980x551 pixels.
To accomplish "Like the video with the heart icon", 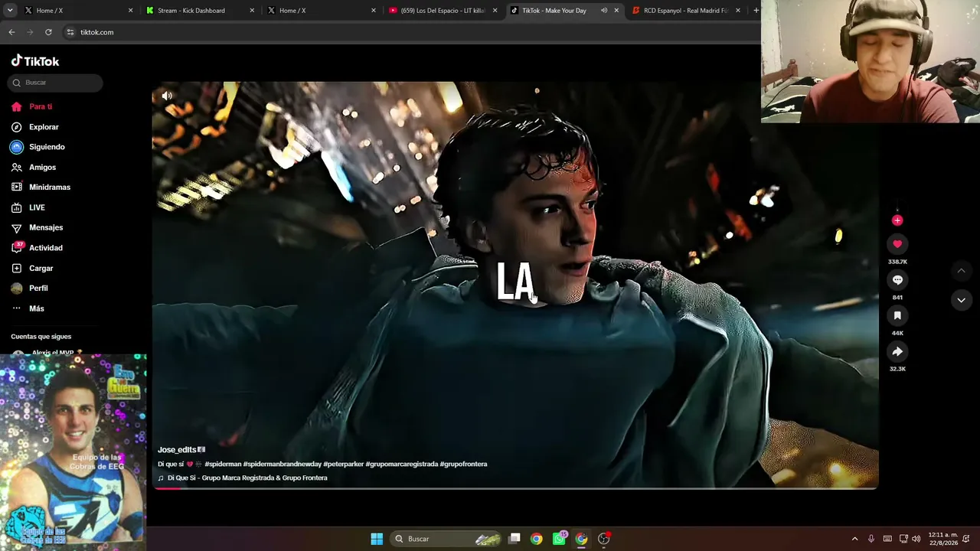I will [897, 244].
